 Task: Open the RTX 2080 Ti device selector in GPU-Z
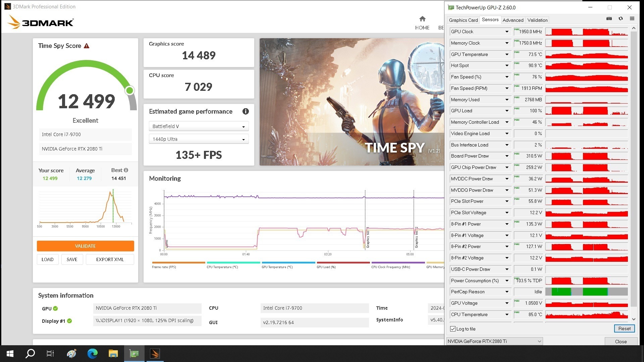pyautogui.click(x=494, y=341)
